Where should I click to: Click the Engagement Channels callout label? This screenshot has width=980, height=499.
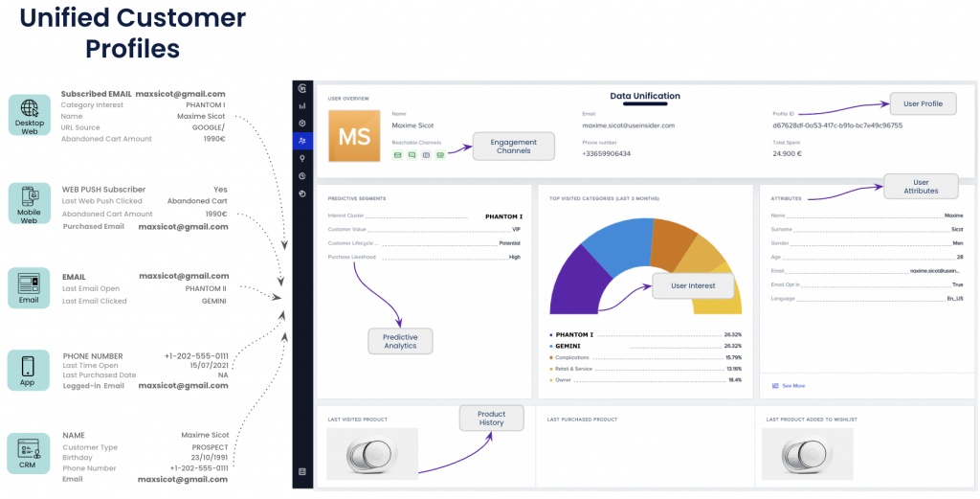[513, 147]
